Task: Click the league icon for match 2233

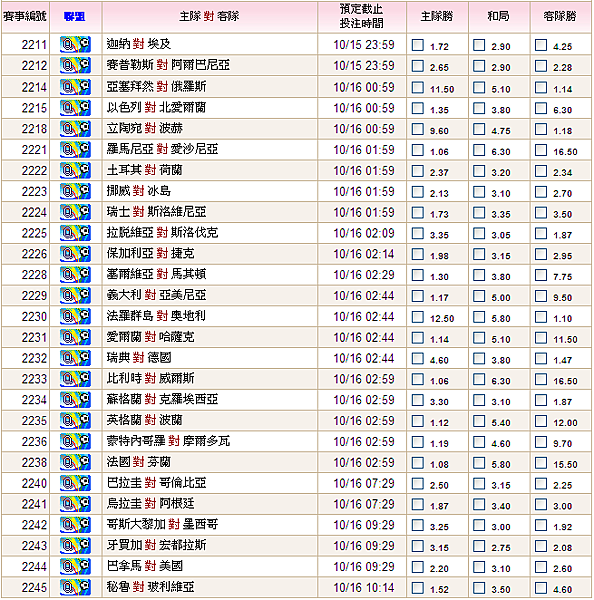Action: 75,379
